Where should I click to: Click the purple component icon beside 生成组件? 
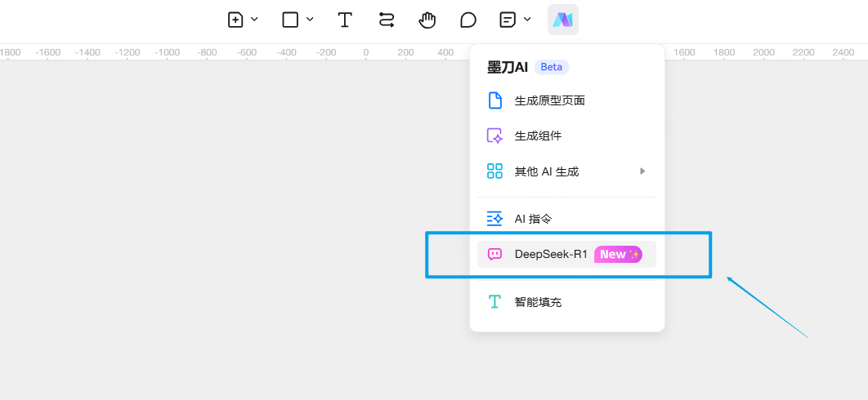494,136
